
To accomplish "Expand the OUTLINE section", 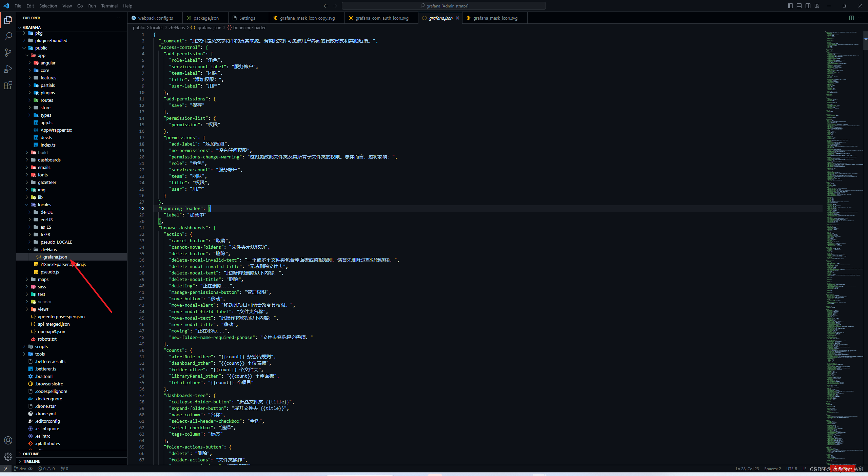I will [31, 454].
